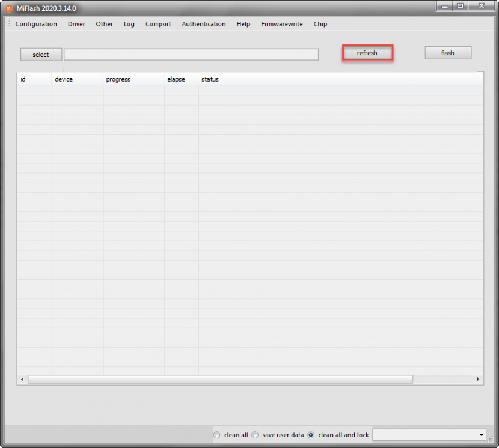Screen dimensions: 499x448
Task: Open the Authentication menu
Action: [x=204, y=24]
